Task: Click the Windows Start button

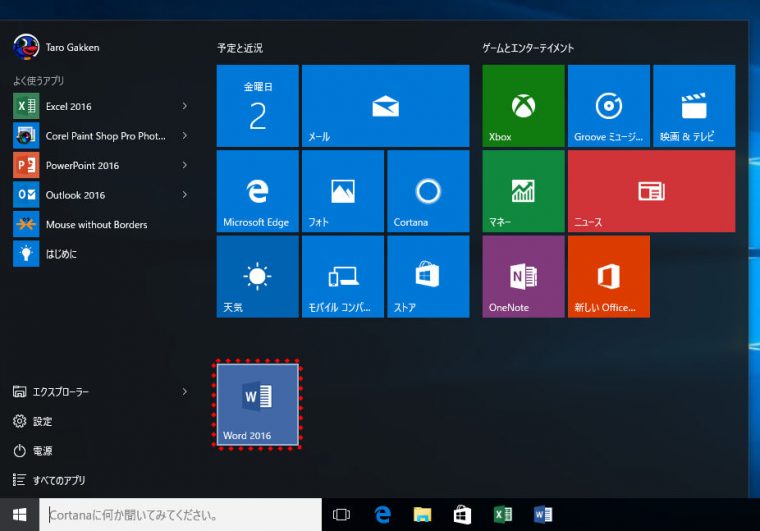Action: coord(19,515)
